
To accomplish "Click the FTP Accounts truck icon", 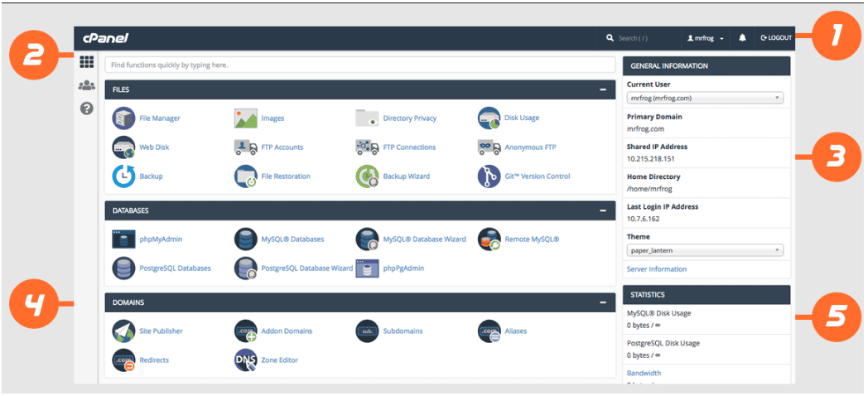I will (246, 147).
